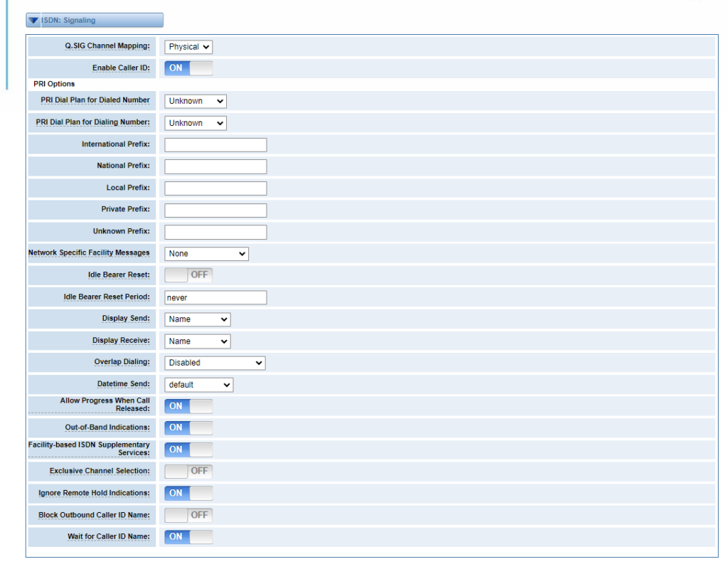Open the Display Receive dropdown
The height and width of the screenshot is (569, 728).
197,341
